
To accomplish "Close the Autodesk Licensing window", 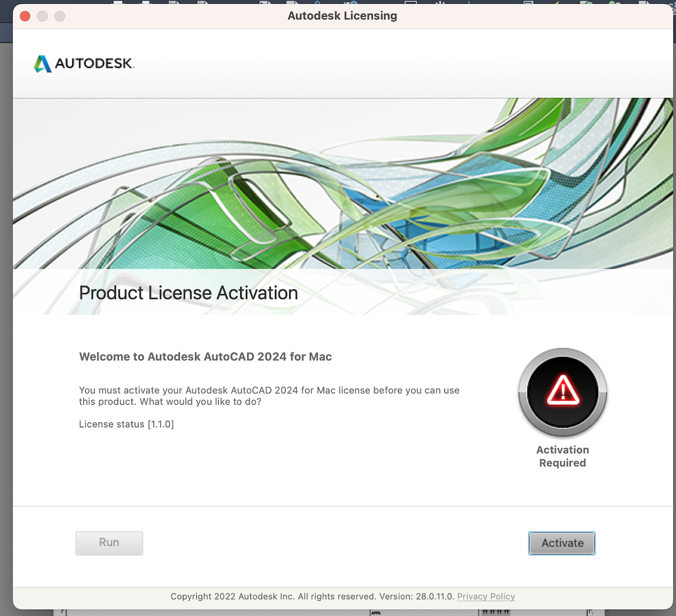I will [25, 16].
